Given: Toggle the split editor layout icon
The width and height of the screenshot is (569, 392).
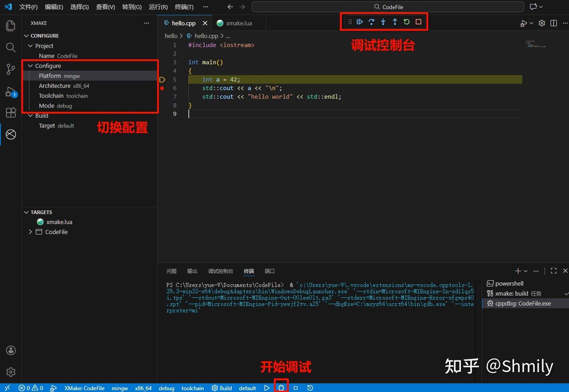Looking at the screenshot, I should 553,23.
